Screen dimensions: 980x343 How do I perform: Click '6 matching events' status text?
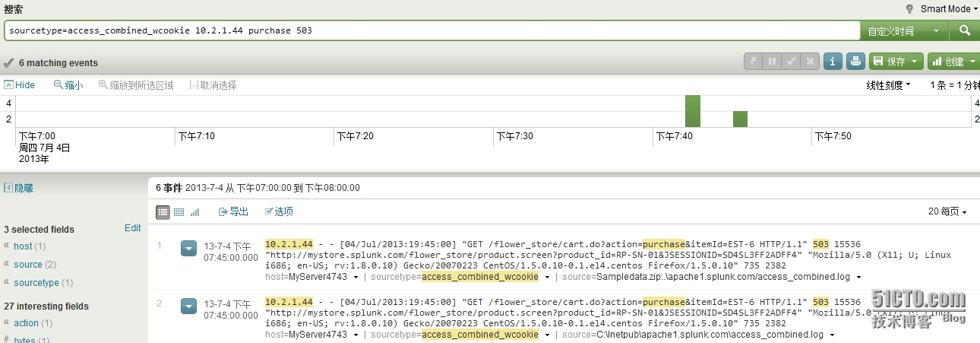click(x=58, y=63)
